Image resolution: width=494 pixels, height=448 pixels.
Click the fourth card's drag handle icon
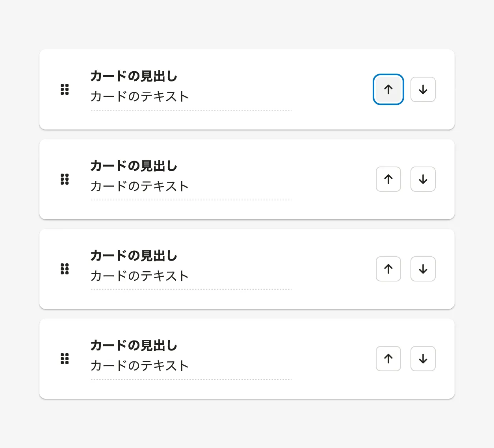coord(65,359)
